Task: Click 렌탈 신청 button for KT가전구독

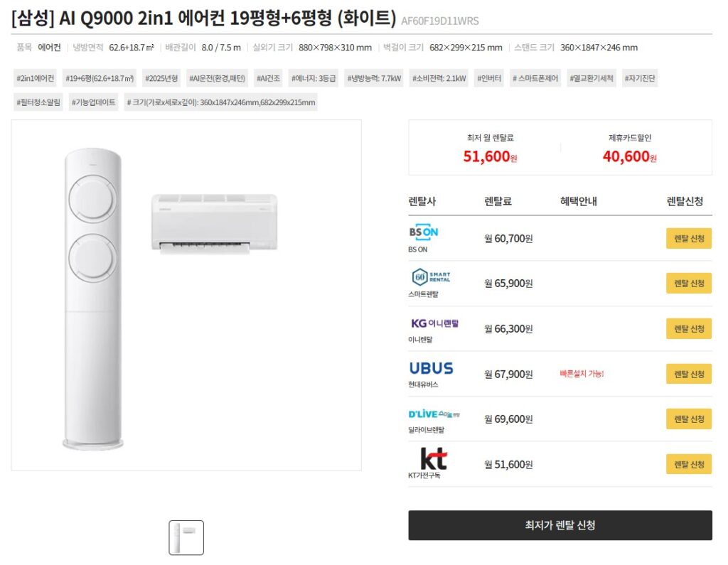Action: click(687, 463)
